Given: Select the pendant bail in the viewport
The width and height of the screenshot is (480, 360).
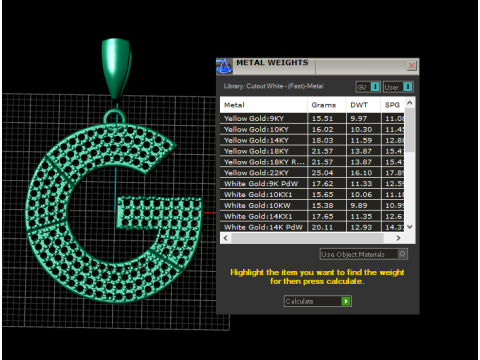Looking at the screenshot, I should pos(115,68).
